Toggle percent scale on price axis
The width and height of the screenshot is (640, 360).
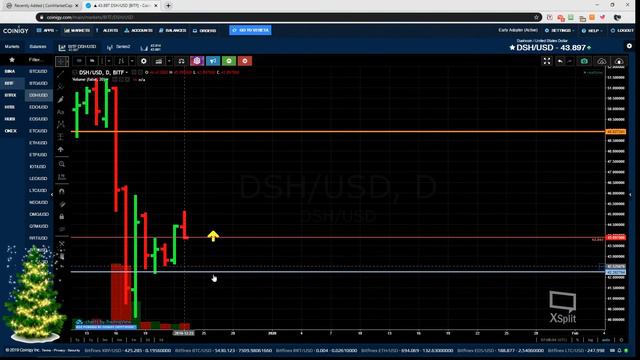click(x=577, y=340)
